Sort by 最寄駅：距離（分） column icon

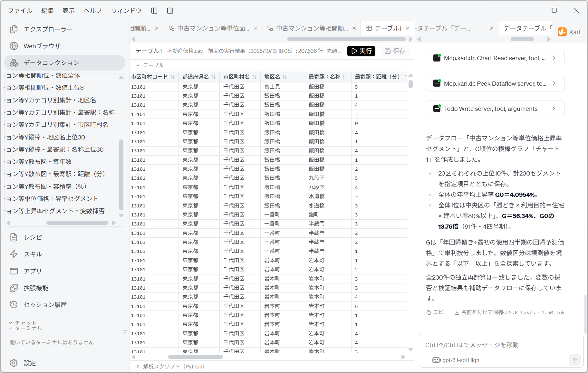[405, 77]
